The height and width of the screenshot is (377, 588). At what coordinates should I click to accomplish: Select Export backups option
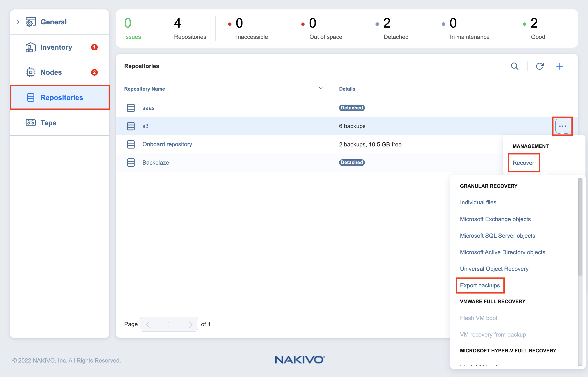480,286
